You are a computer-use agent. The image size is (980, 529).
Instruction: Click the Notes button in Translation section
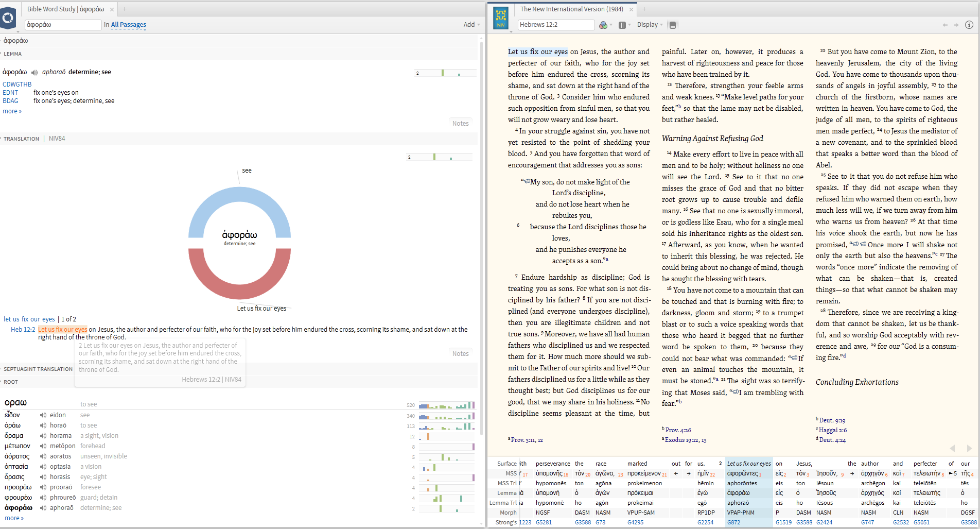click(x=461, y=354)
